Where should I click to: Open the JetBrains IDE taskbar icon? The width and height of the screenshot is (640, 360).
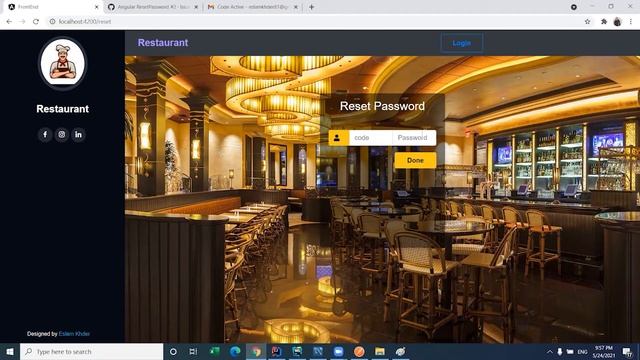click(276, 351)
